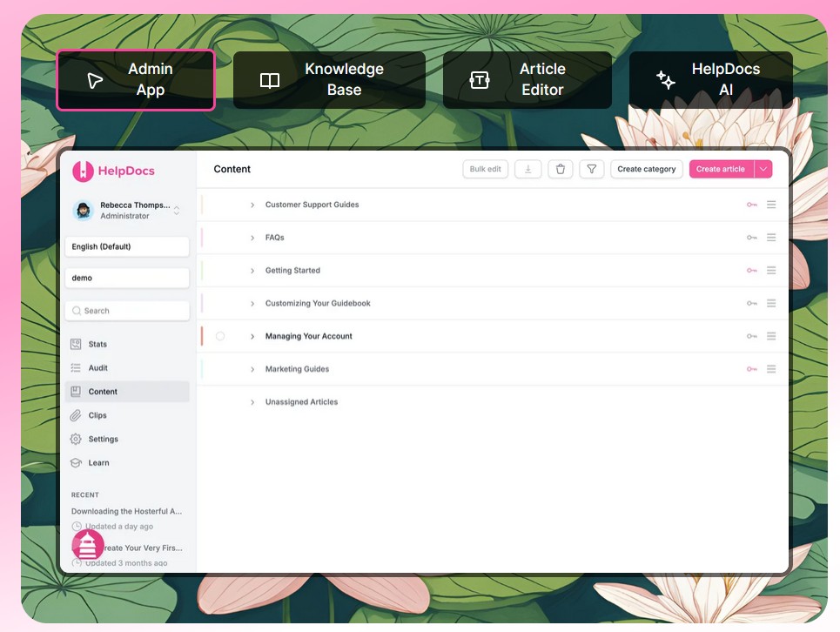Click reorder handle for Customer Support Guides
Screen dimensions: 840x632
[x=771, y=205]
